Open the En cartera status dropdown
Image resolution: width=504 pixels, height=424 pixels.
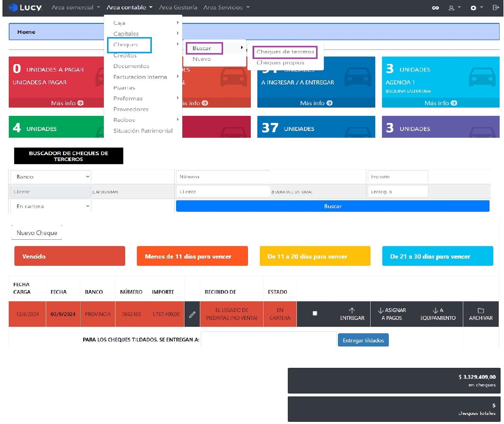point(51,206)
